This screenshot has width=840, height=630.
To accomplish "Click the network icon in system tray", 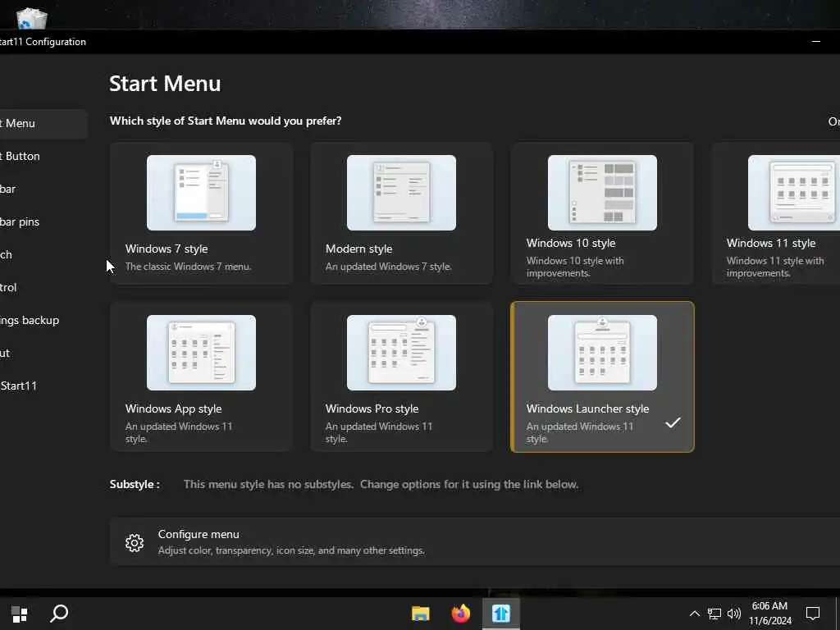I will [714, 614].
